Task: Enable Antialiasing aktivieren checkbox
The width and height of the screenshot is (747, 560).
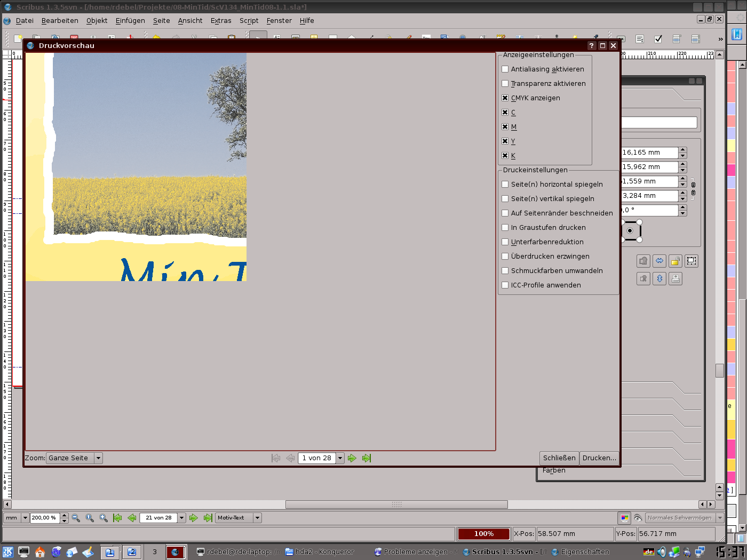Action: [505, 69]
